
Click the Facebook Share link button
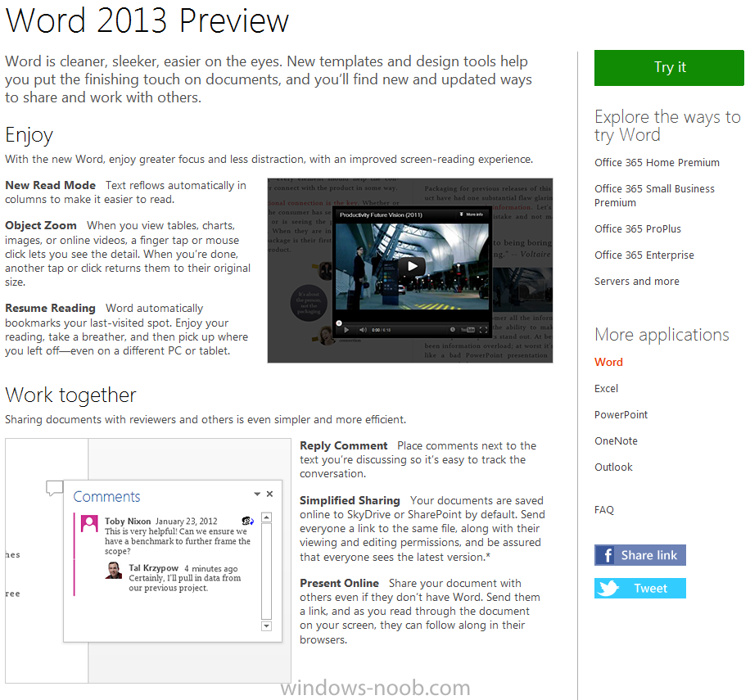click(640, 555)
